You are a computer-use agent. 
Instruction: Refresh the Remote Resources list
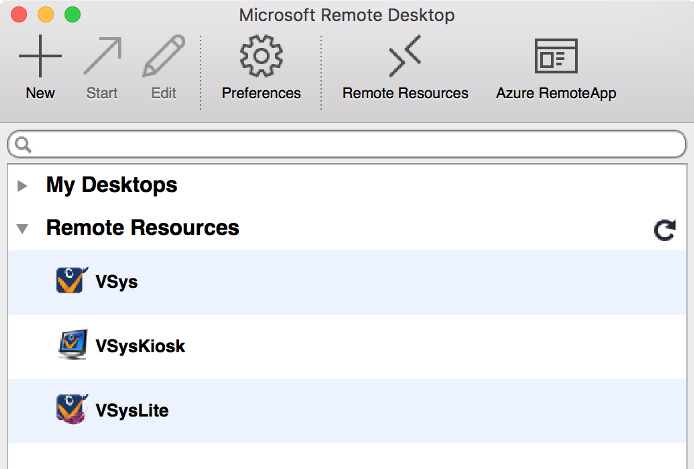(664, 231)
